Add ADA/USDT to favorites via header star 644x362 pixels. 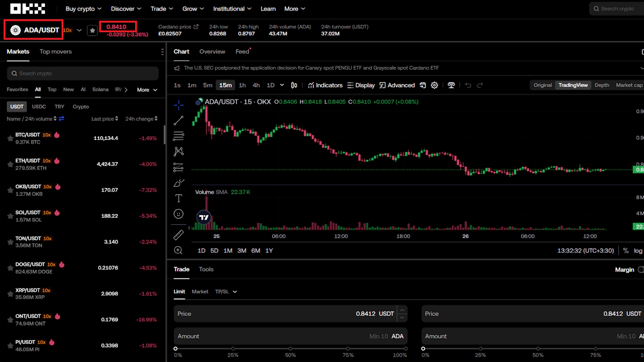pos(92,31)
